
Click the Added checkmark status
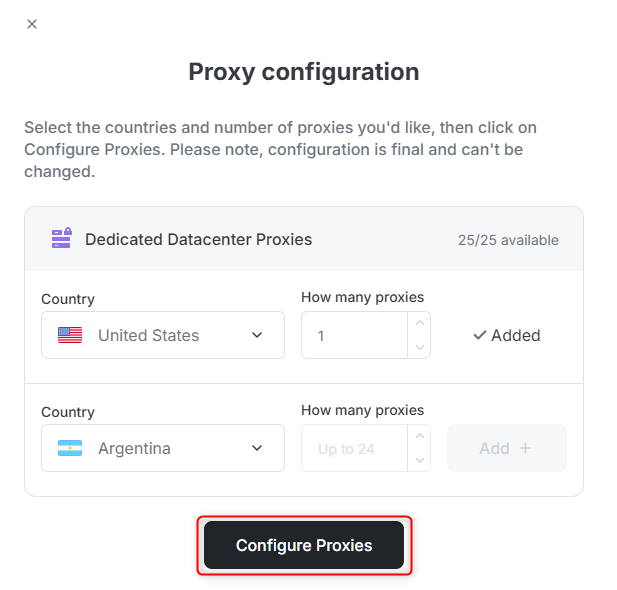pos(507,336)
